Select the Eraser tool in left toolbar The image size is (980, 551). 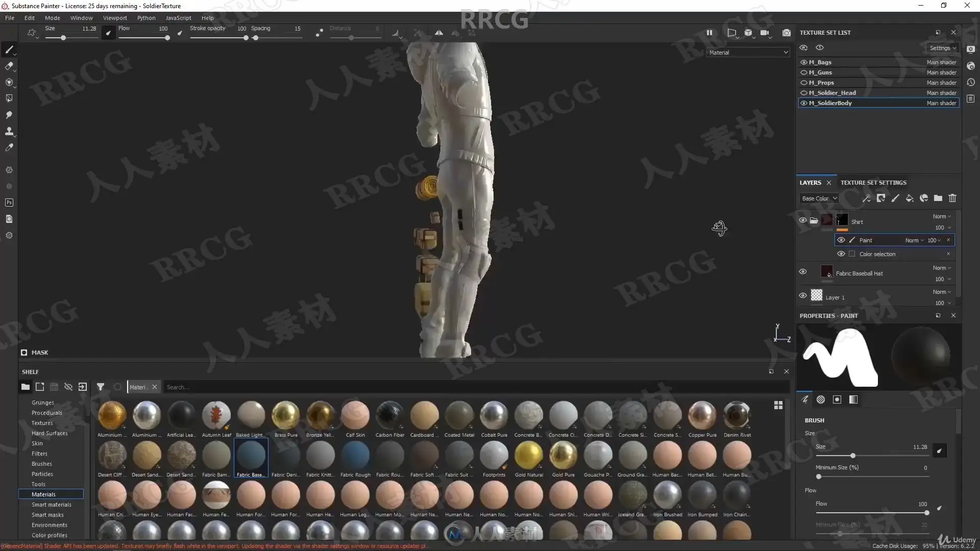click(9, 66)
